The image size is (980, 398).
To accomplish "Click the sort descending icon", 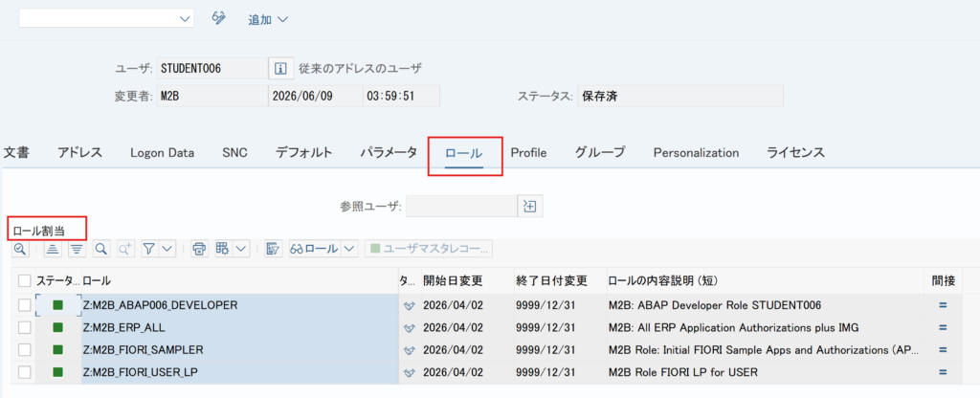I will click(77, 249).
